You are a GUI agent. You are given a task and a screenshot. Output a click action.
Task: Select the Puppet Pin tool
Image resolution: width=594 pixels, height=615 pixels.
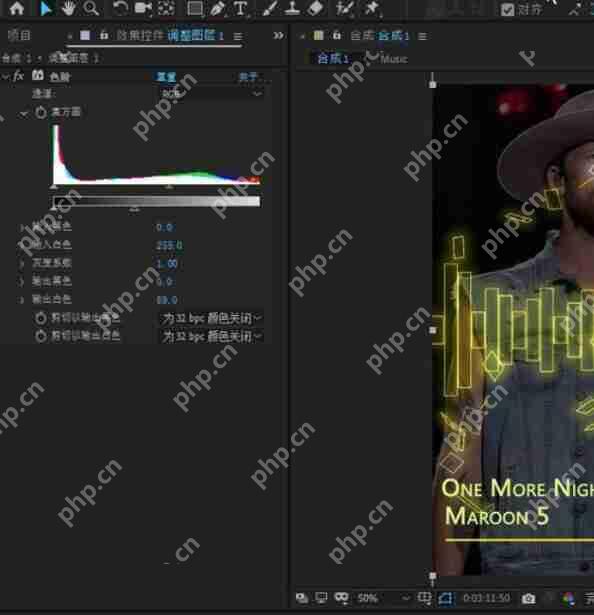pyautogui.click(x=372, y=8)
